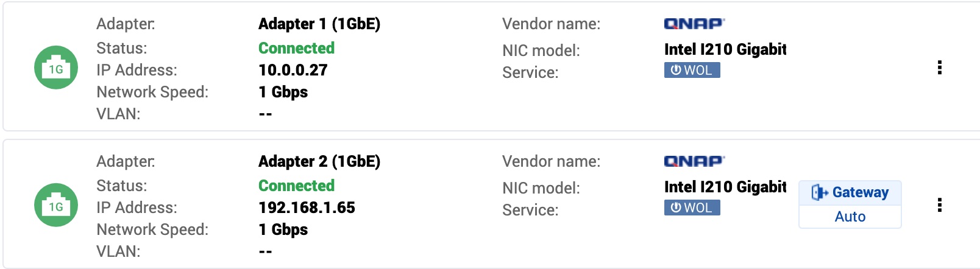This screenshot has height=269, width=980.
Task: Click the QNAP vendor logo for Adapter 2
Action: [x=694, y=161]
